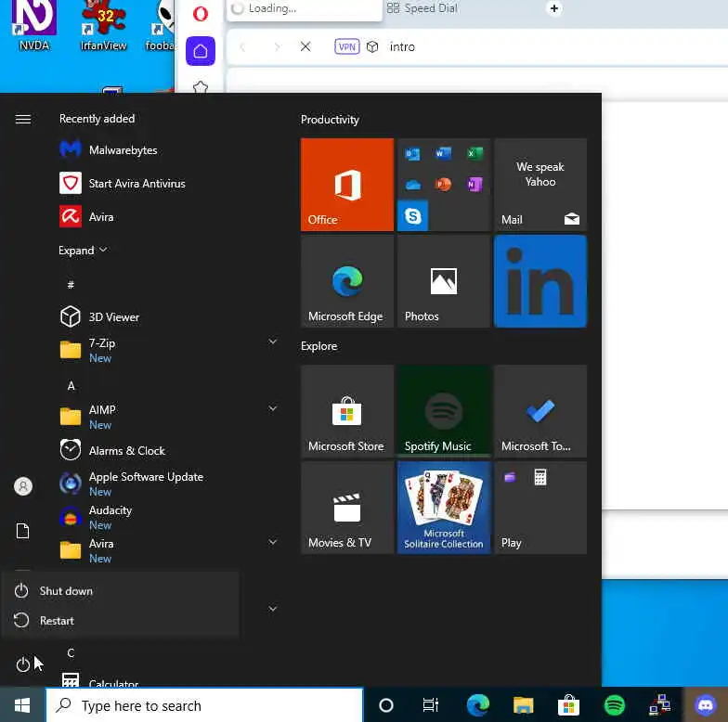This screenshot has height=722, width=728.
Task: Click Type here to search box
Action: point(204,705)
